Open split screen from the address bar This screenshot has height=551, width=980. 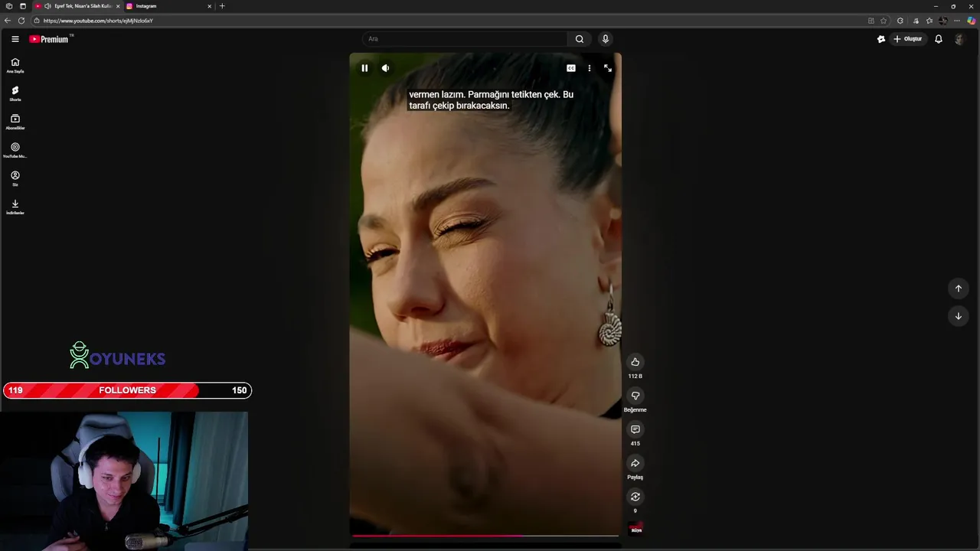[x=871, y=21]
